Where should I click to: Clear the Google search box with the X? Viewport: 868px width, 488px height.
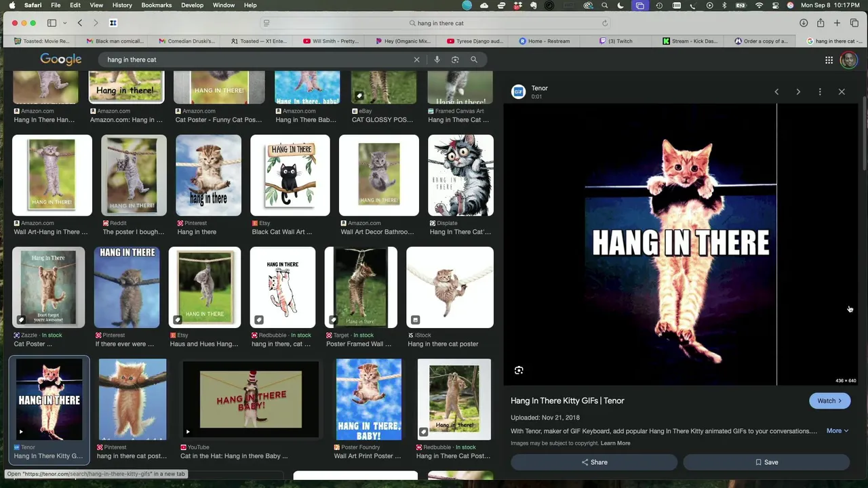click(x=417, y=60)
